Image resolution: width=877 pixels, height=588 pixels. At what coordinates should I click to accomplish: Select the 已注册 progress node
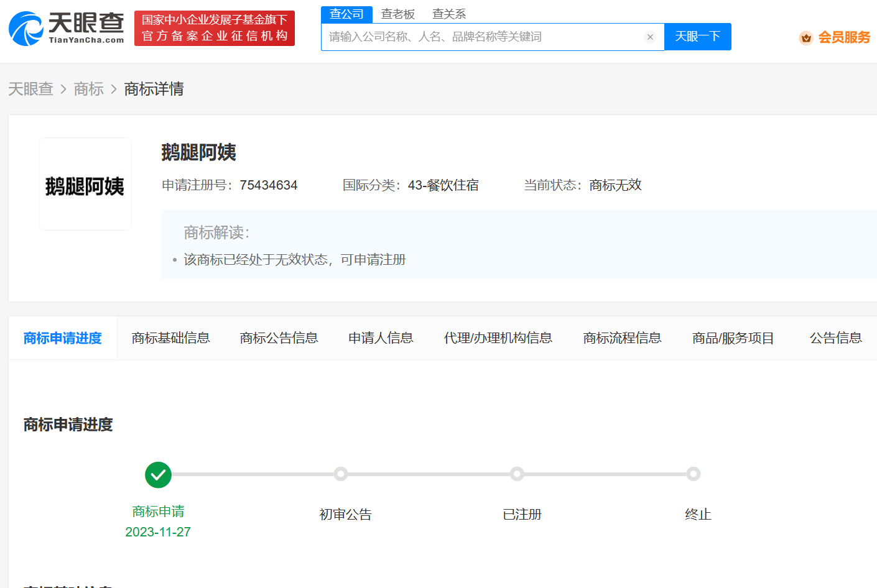(x=517, y=474)
